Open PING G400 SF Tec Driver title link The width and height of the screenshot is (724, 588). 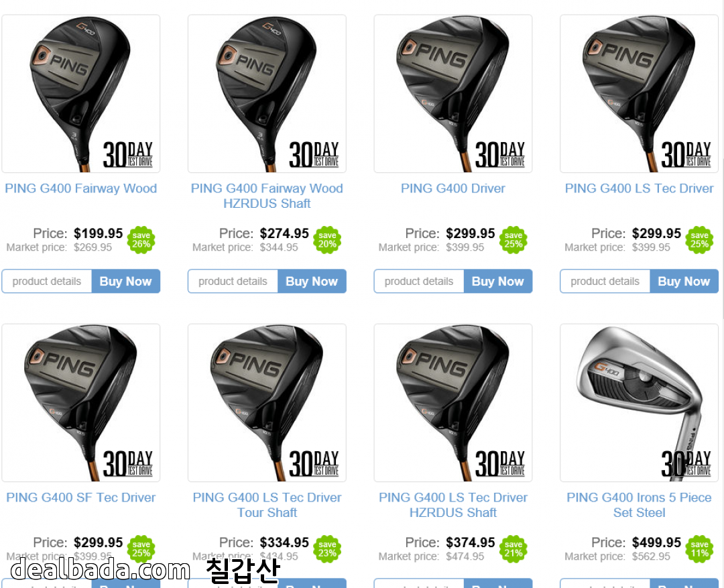click(x=81, y=497)
